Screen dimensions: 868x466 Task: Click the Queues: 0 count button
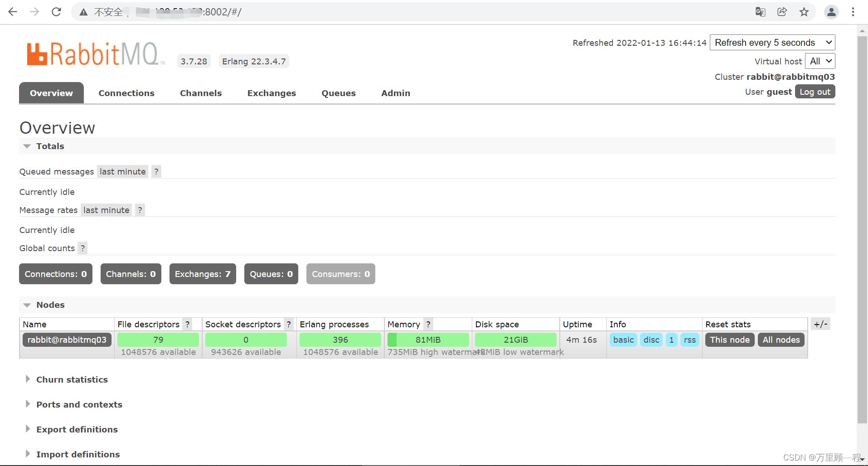tap(271, 274)
